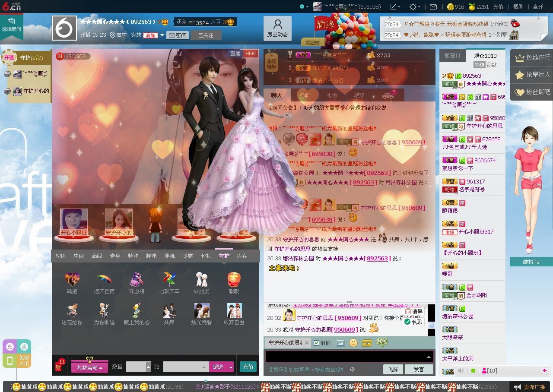553x392 pixels.
Task: Click 装扮Ta dress-up button
Action: [531, 262]
